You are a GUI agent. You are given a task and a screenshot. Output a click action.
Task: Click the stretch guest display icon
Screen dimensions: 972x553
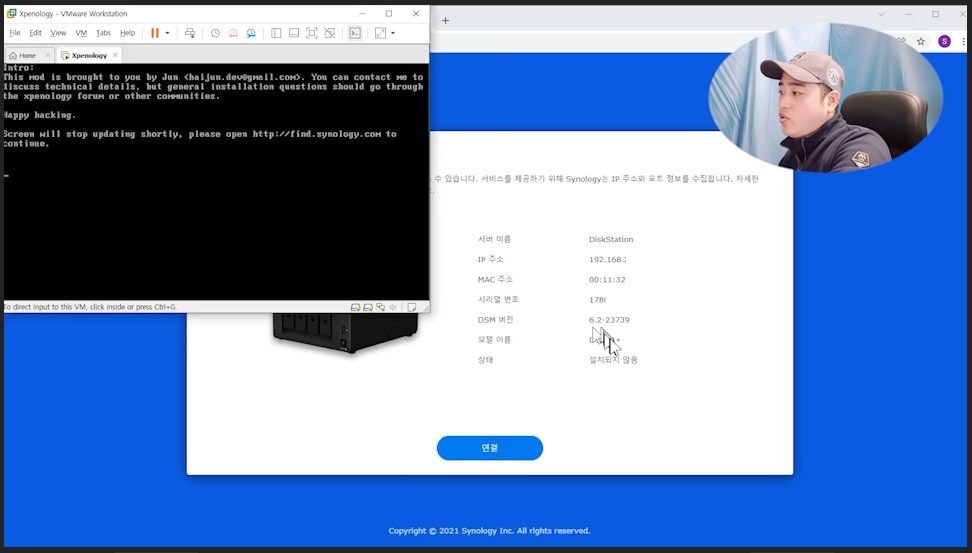pyautogui.click(x=380, y=33)
